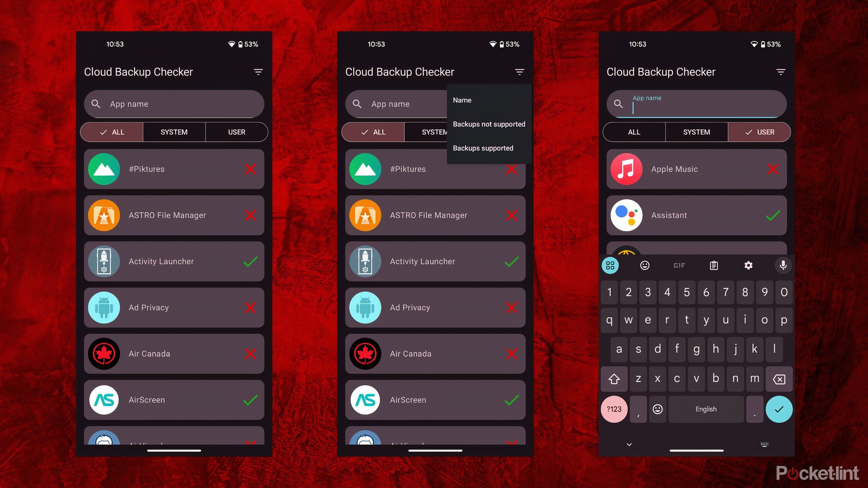Click the #Piktures app icon
The height and width of the screenshot is (488, 868).
tap(104, 169)
